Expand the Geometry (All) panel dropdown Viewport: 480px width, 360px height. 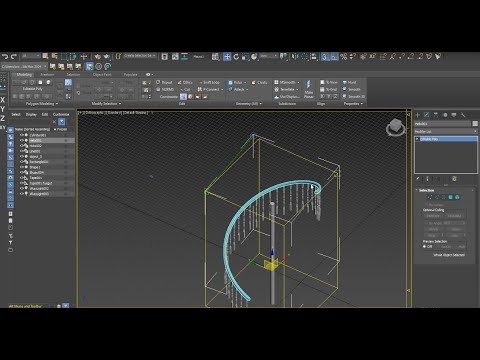tap(249, 104)
